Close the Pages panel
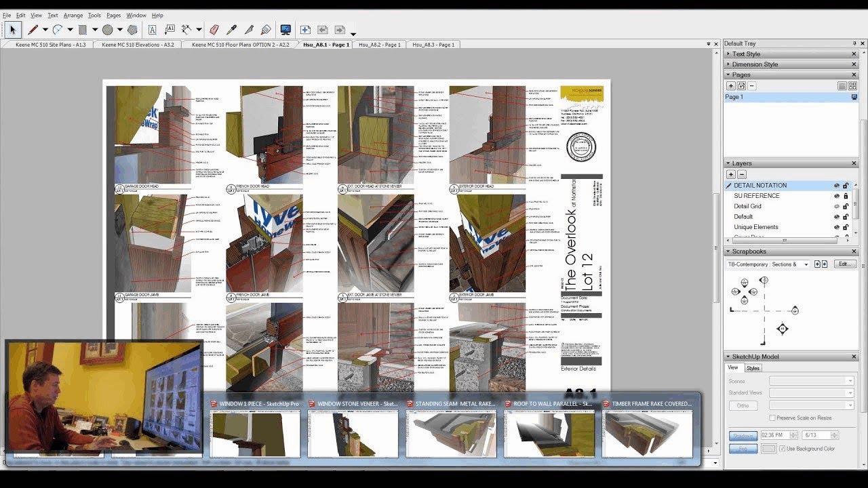Image resolution: width=868 pixels, height=488 pixels. coord(854,75)
